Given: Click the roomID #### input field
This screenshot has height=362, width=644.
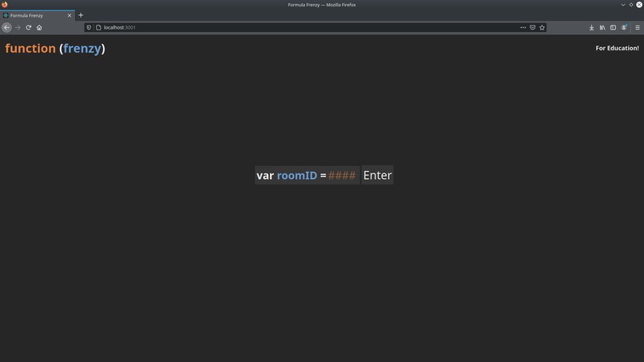Looking at the screenshot, I should click(342, 175).
